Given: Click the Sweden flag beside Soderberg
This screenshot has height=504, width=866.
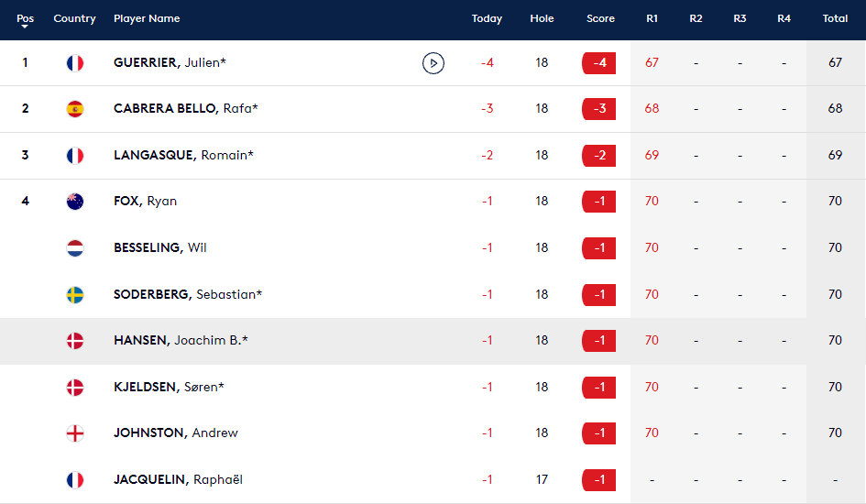Looking at the screenshot, I should [75, 294].
